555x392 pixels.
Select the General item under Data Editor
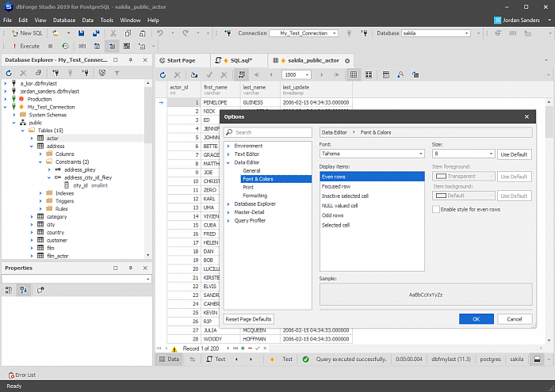(x=251, y=171)
